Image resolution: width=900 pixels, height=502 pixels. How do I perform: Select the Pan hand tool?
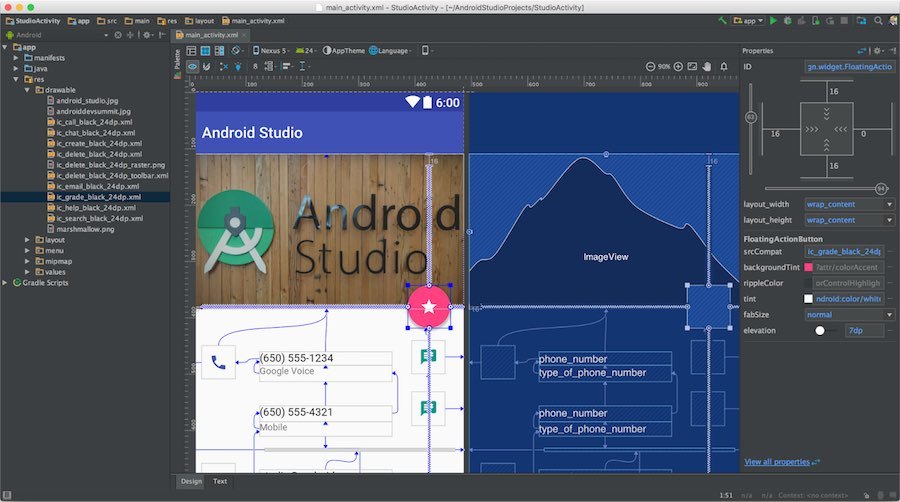[x=707, y=66]
